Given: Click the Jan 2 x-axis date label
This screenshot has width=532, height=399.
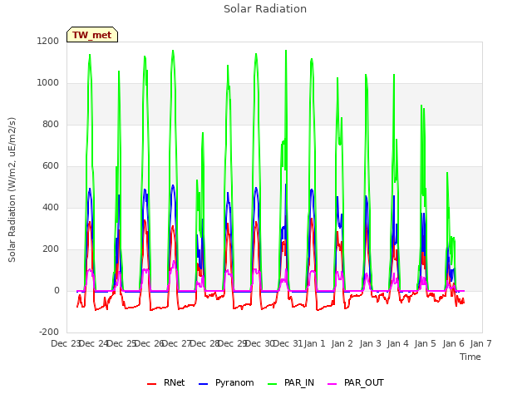Looking at the screenshot, I should pyautogui.click(x=342, y=343).
